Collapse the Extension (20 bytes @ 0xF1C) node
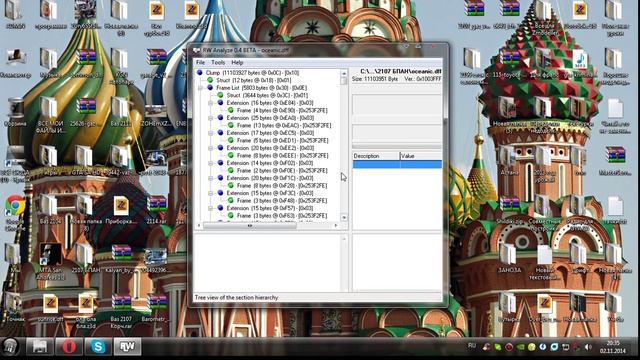This screenshot has height=360, width=640. tap(211, 178)
